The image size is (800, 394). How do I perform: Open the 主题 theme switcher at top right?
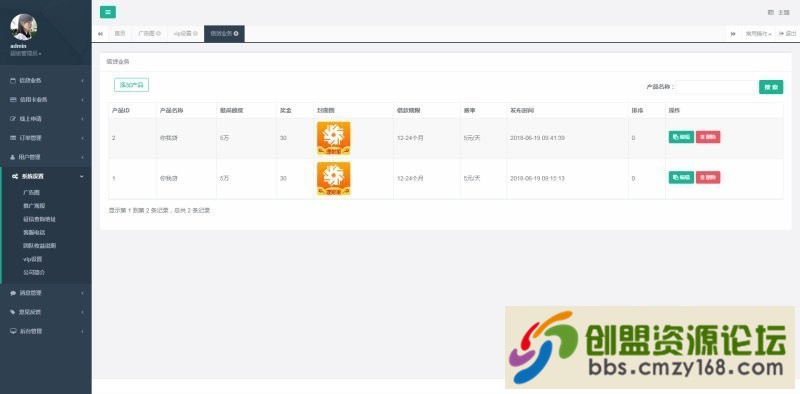tap(779, 12)
